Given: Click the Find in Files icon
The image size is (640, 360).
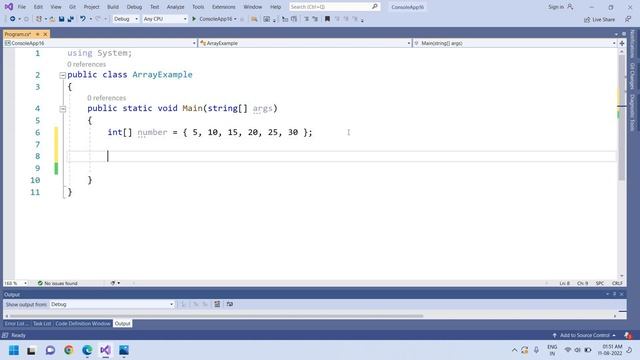Looking at the screenshot, I should click(254, 19).
